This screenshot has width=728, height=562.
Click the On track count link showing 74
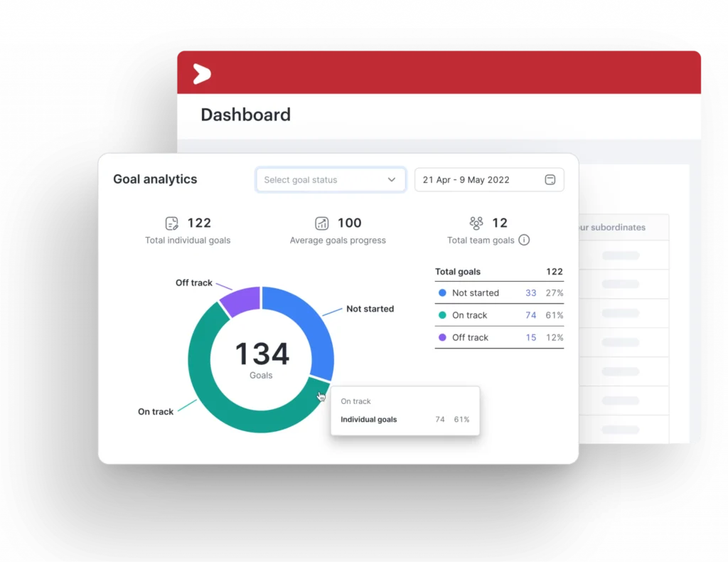point(530,315)
